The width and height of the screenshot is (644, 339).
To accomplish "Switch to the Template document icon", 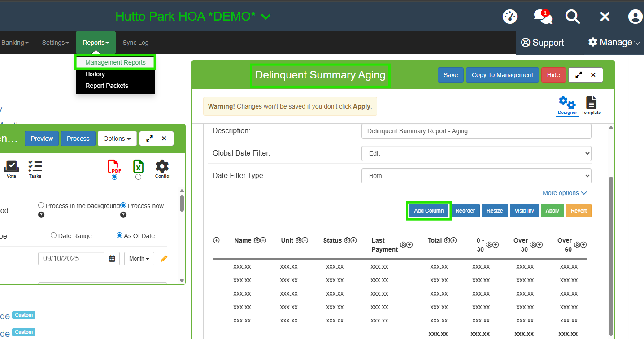I will [591, 105].
